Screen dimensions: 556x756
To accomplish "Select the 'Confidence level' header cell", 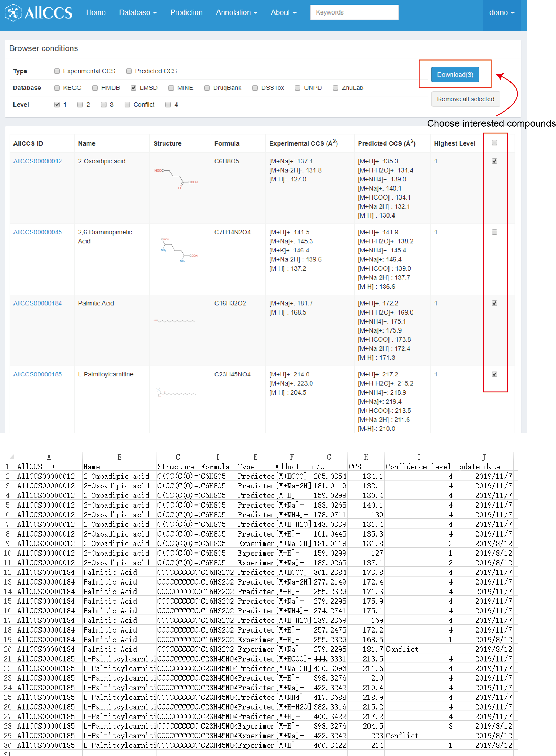I will point(419,466).
